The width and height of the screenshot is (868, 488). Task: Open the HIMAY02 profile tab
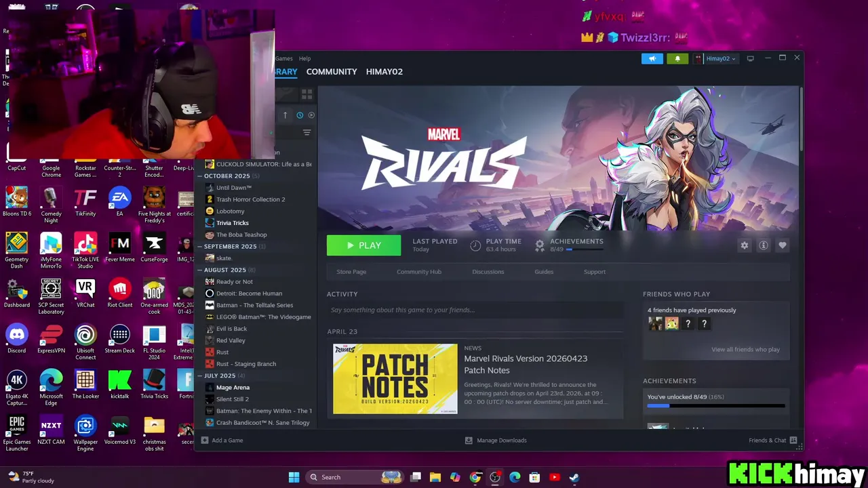[384, 71]
